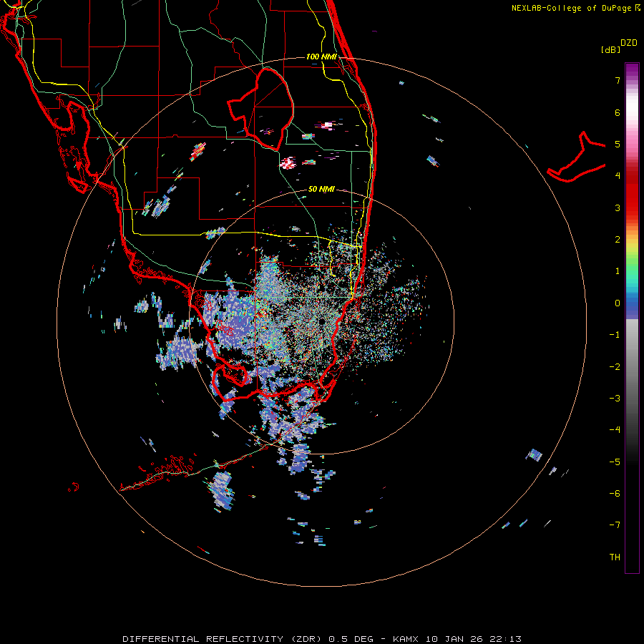Click the 3 value on the color scale
Screen dimensions: 644x644
618,208
